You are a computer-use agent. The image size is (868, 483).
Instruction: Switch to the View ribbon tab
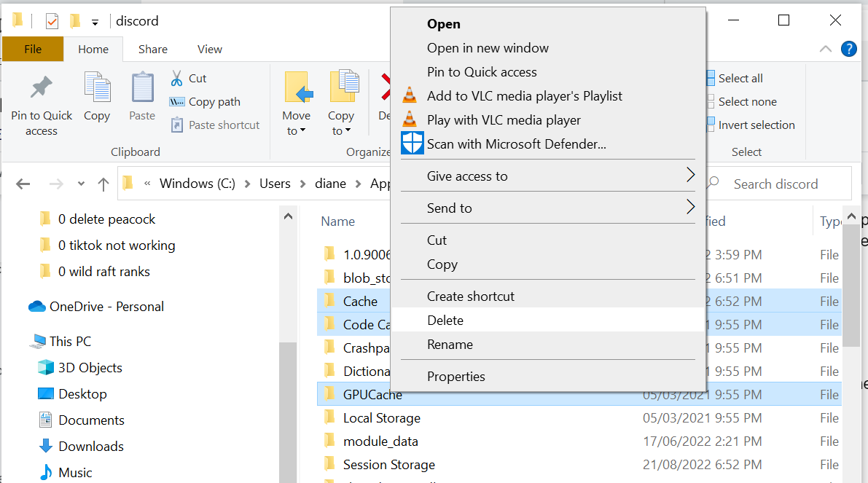[x=209, y=50]
